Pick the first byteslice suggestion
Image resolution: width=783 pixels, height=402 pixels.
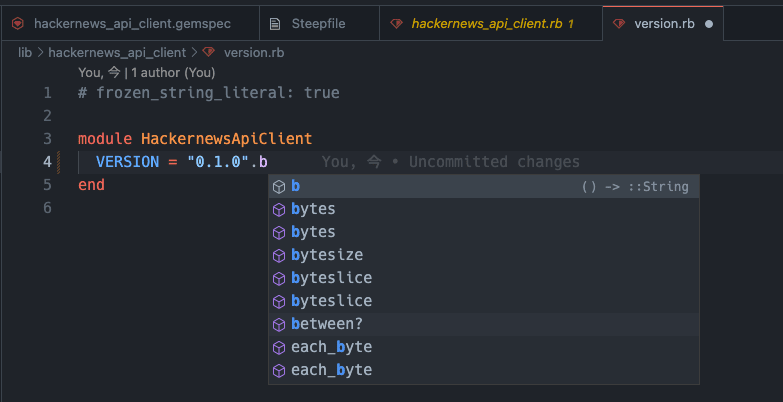331,278
